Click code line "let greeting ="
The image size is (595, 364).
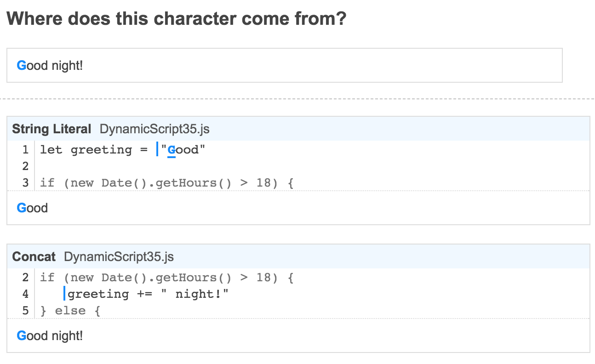94,150
